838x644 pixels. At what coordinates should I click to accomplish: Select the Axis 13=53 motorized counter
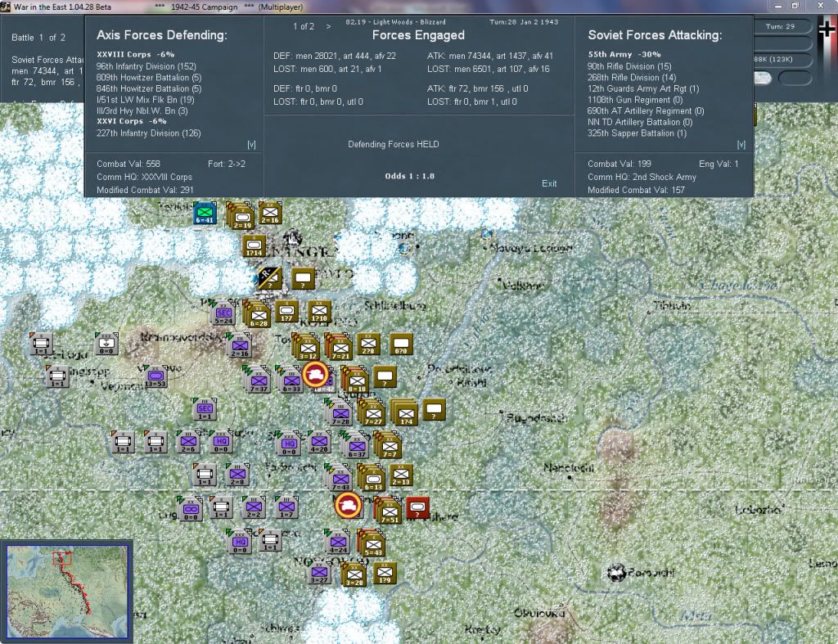point(155,376)
